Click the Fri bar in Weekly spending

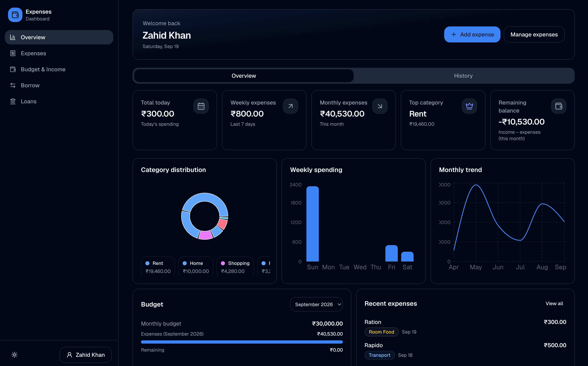[392, 253]
